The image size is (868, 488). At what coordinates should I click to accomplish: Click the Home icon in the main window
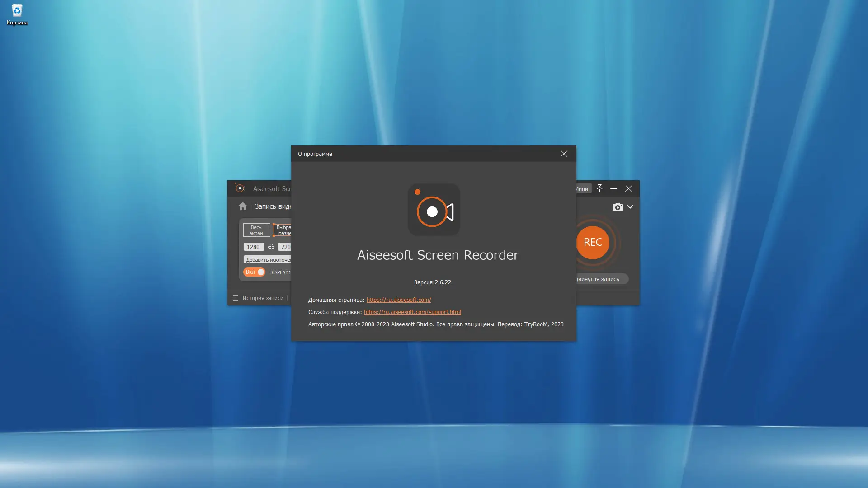(x=243, y=206)
